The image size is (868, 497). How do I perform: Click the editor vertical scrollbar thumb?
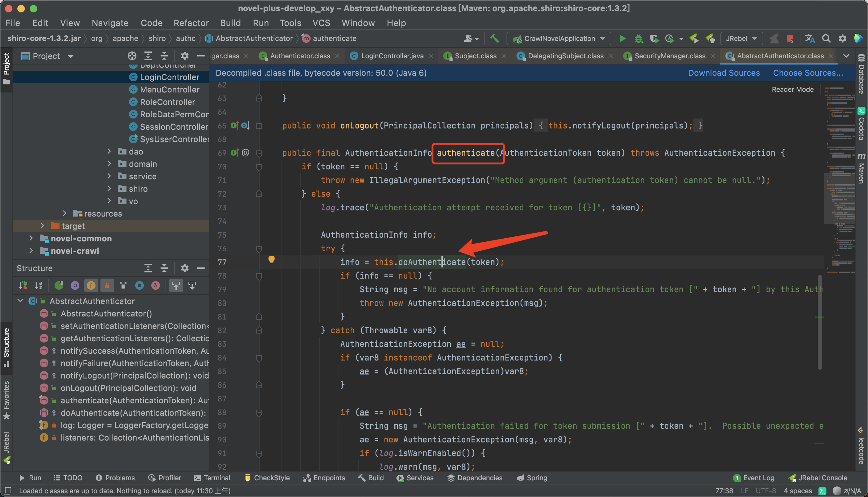tap(820, 323)
